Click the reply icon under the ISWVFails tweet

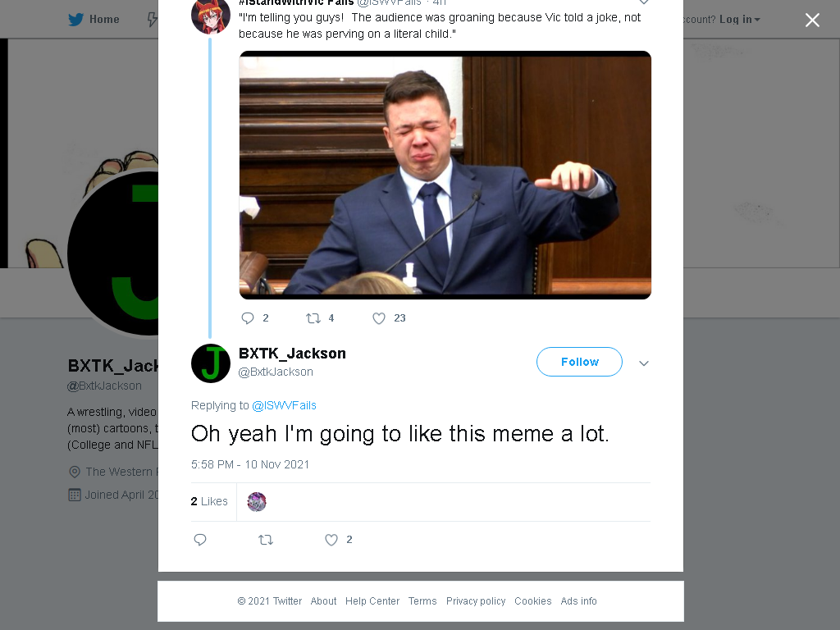pyautogui.click(x=248, y=318)
